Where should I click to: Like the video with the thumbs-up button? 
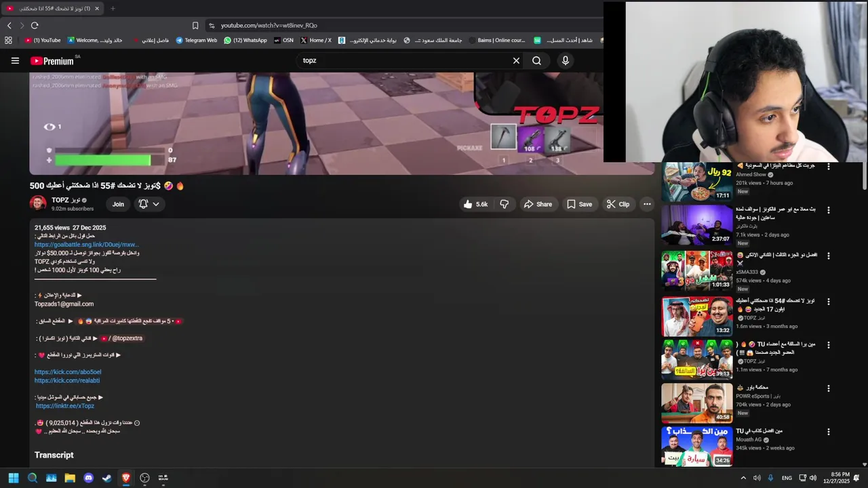pyautogui.click(x=475, y=204)
